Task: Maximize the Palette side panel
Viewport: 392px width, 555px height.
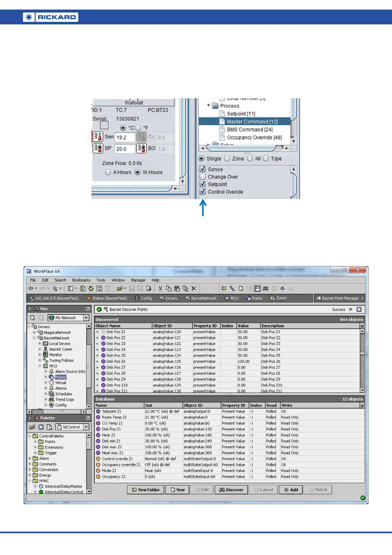Action: [88, 418]
